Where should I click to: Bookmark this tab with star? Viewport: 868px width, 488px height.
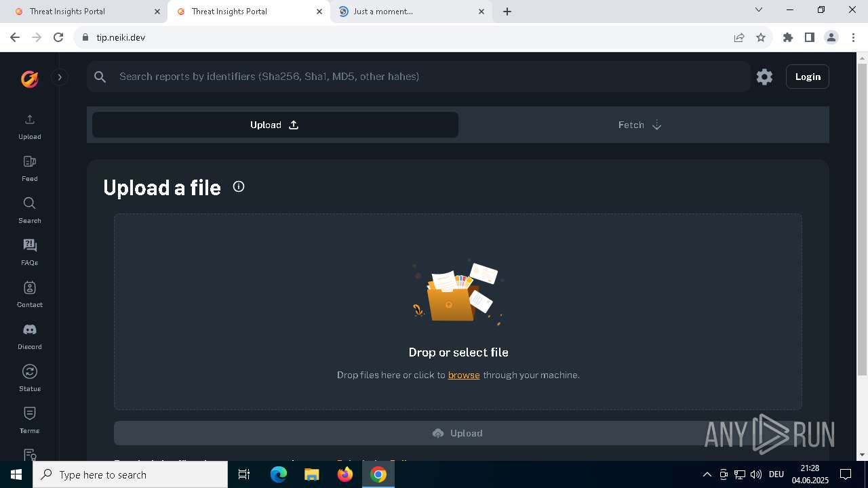tap(761, 37)
